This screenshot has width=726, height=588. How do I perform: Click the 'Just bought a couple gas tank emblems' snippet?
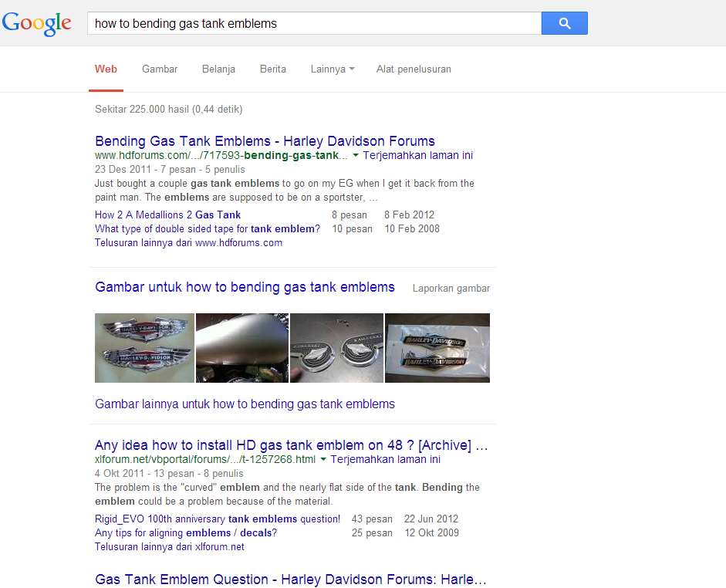[x=285, y=191]
